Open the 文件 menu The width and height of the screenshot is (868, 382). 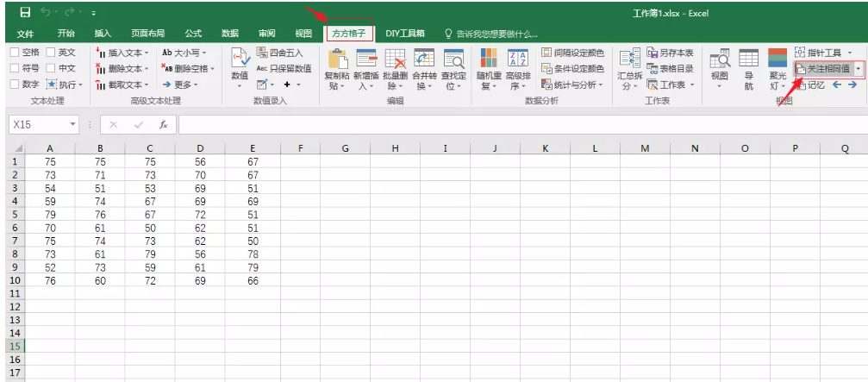click(25, 34)
